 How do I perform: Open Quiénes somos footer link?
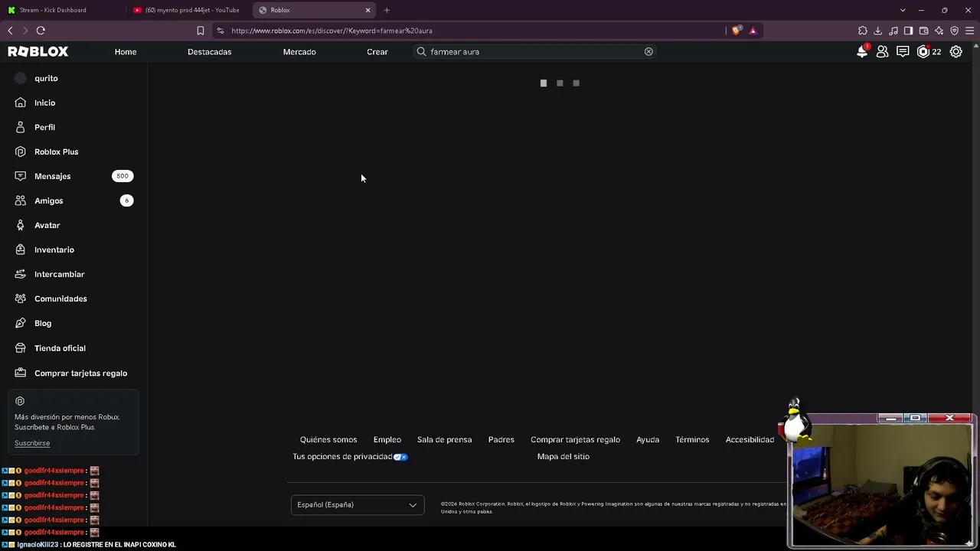click(x=328, y=440)
